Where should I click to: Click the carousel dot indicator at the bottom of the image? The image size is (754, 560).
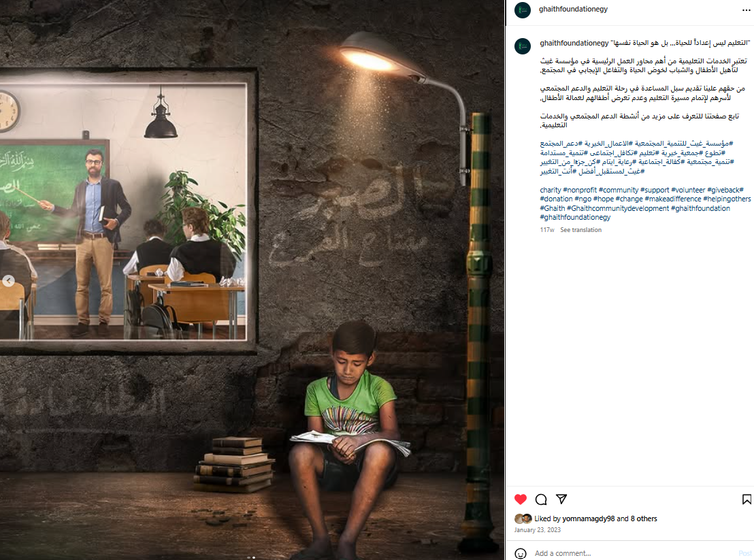pos(251,557)
